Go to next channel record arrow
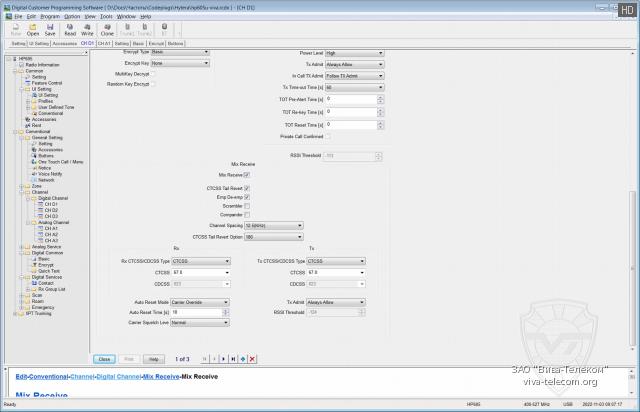Image resolution: width=640 pixels, height=412 pixels. (x=224, y=358)
